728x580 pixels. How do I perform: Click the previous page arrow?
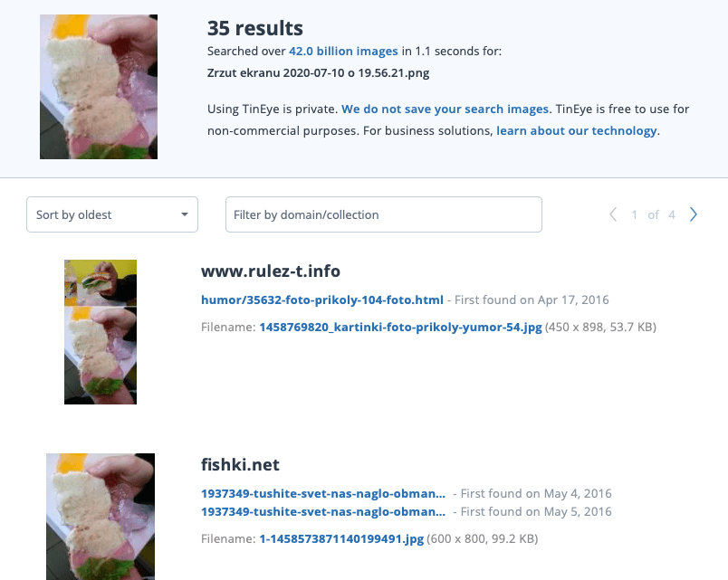(613, 214)
